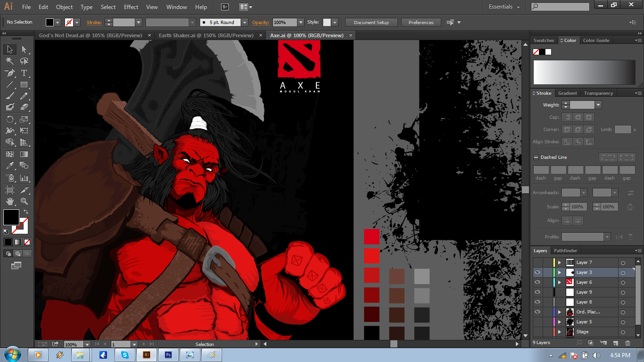Select the Lasso tool
Image resolution: width=644 pixels, height=362 pixels.
click(x=24, y=61)
